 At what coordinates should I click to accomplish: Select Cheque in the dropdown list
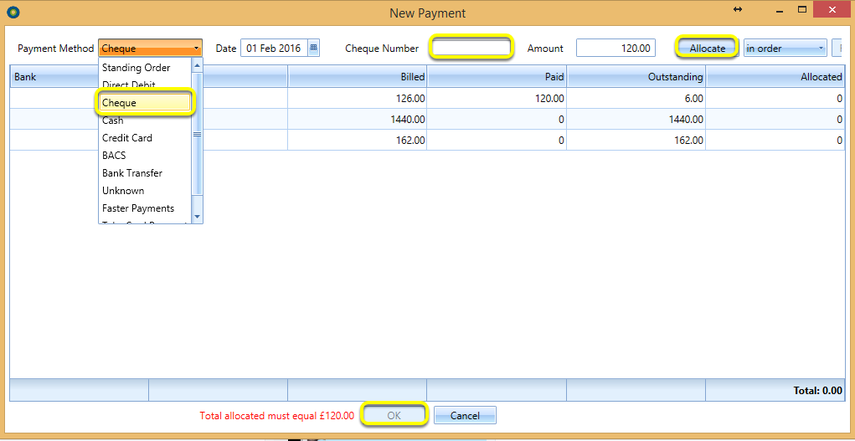(144, 102)
